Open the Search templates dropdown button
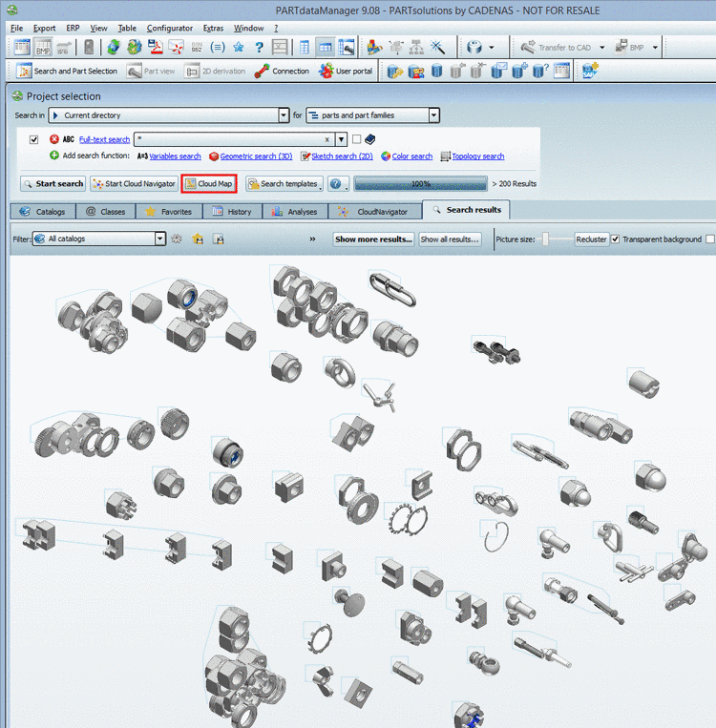Screen dimensions: 716x728 (x=284, y=184)
